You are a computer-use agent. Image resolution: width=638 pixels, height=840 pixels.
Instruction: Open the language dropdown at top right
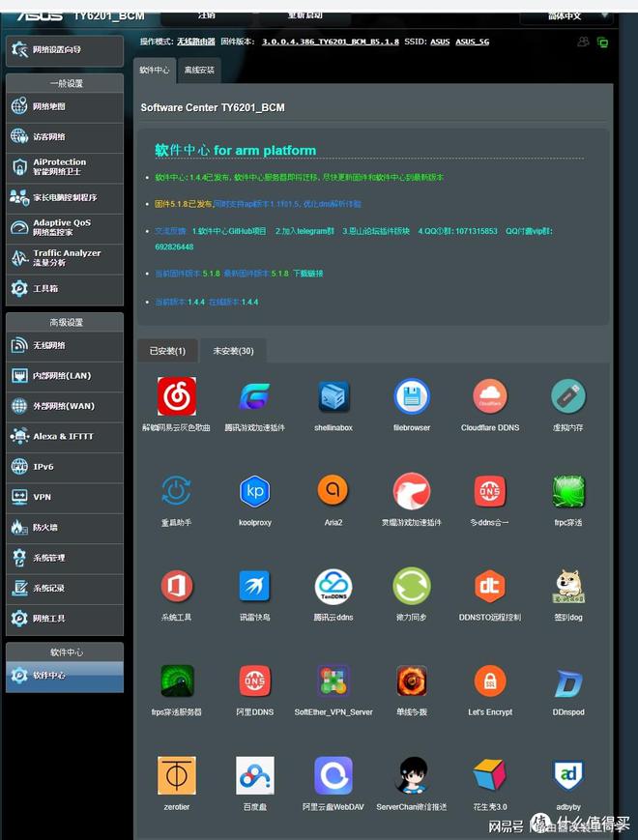(x=566, y=16)
